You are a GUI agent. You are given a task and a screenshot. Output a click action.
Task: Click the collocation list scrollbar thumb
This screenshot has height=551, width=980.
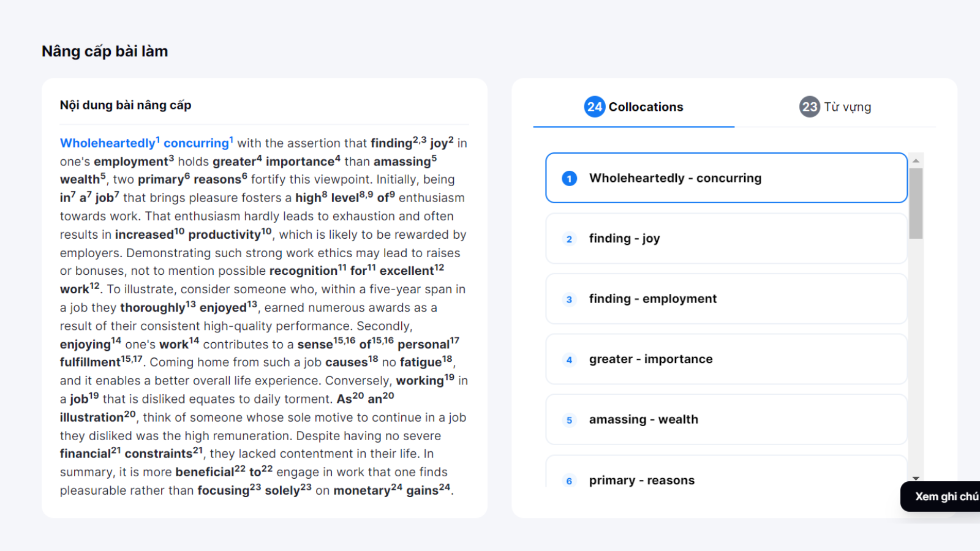click(916, 203)
